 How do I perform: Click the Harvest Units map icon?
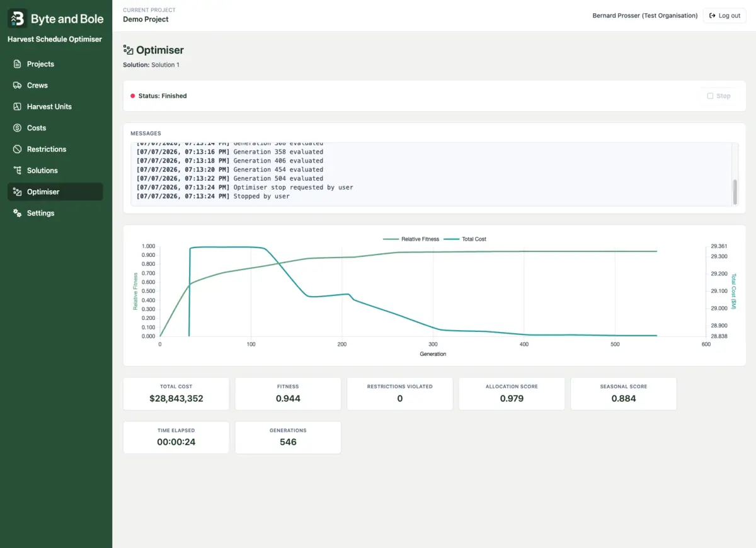[x=17, y=106]
